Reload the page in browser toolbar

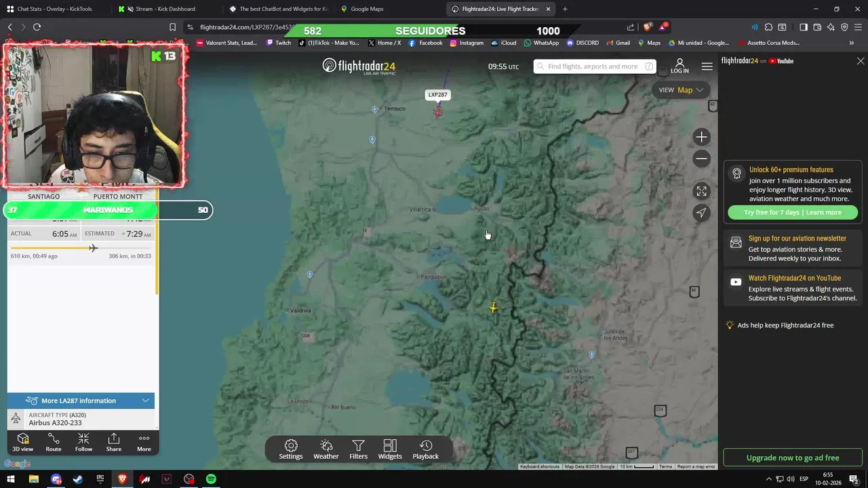tap(37, 27)
